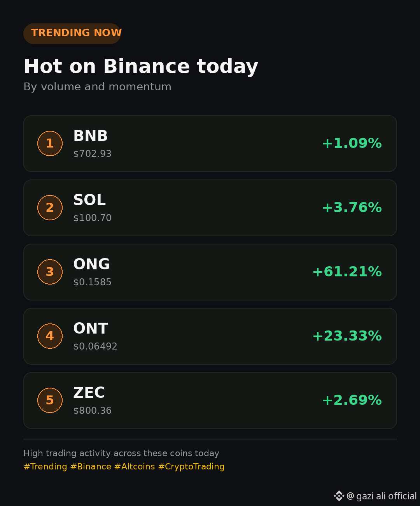Select the ONG coin name
The image size is (420, 506).
pos(92,264)
